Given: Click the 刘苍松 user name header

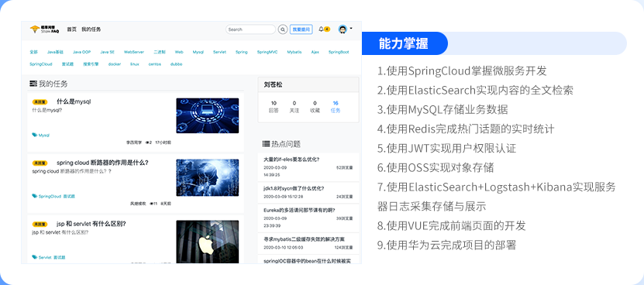Looking at the screenshot, I should [273, 84].
